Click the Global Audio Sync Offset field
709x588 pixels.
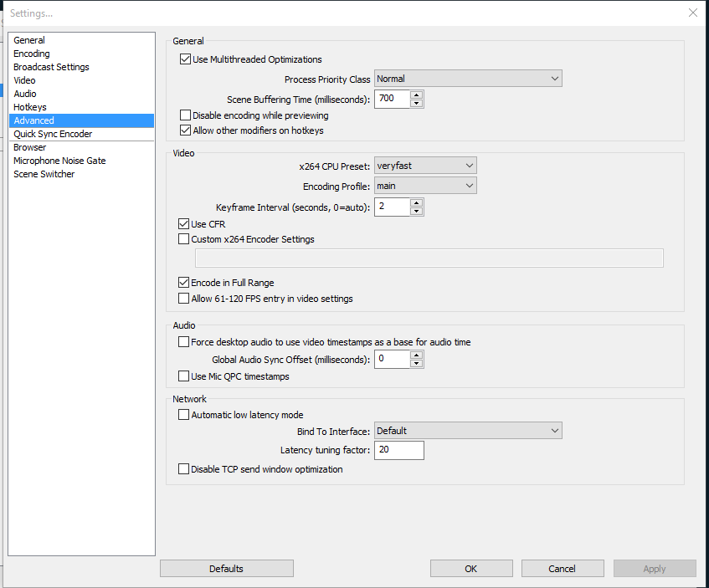pyautogui.click(x=392, y=360)
